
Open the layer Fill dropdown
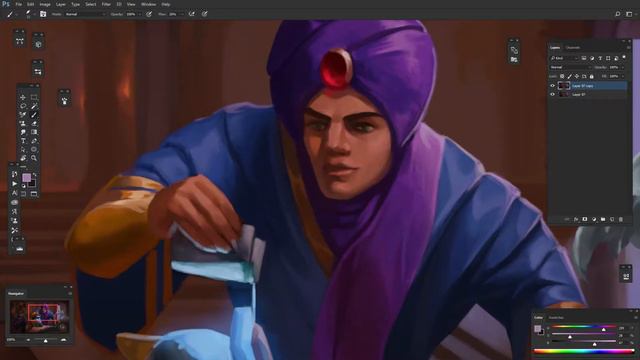(x=622, y=76)
